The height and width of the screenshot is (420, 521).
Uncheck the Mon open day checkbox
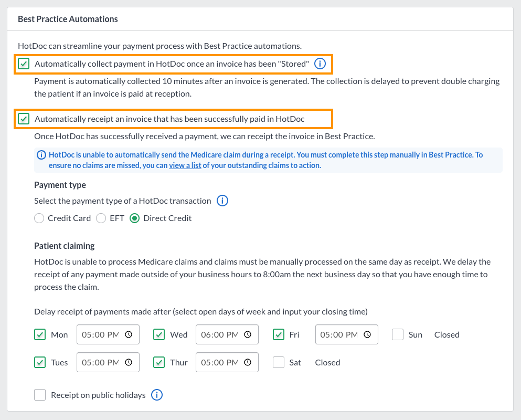point(40,334)
